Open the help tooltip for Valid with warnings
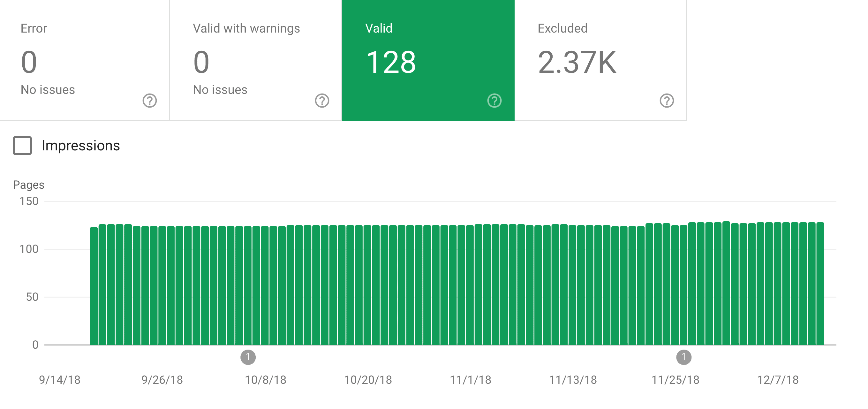 (322, 100)
